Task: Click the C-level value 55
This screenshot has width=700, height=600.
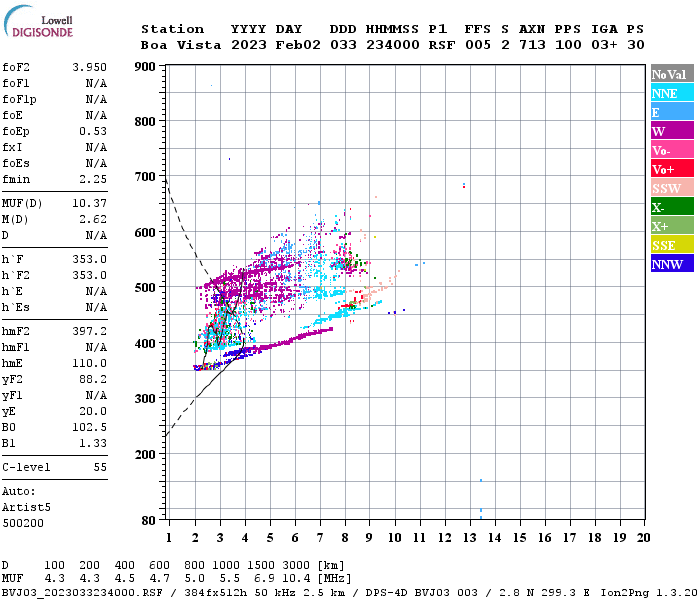Action: tap(100, 467)
